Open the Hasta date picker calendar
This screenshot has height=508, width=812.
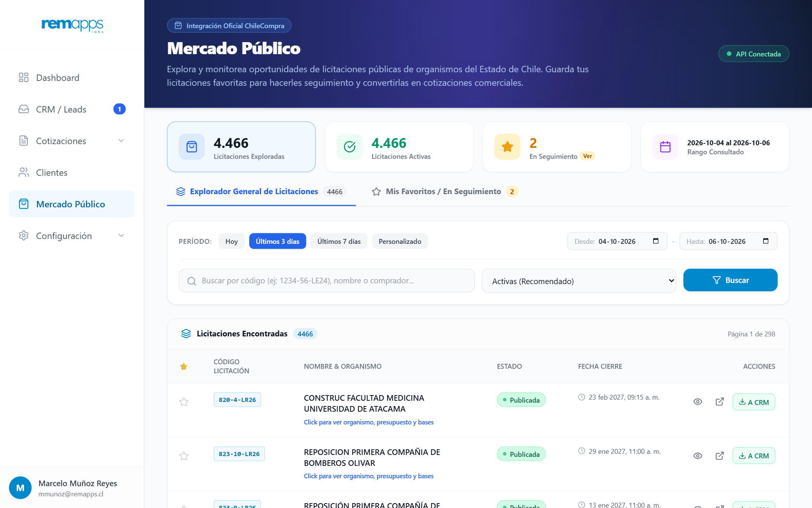click(x=765, y=241)
